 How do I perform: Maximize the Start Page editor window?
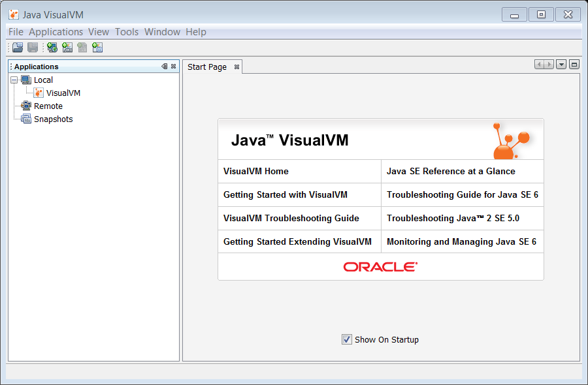pyautogui.click(x=574, y=65)
